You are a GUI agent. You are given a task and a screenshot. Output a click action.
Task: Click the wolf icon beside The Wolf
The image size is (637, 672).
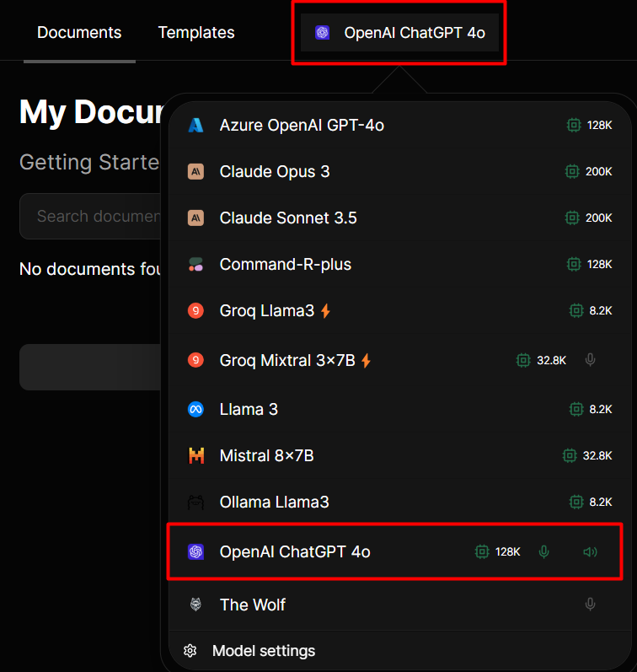pyautogui.click(x=195, y=605)
